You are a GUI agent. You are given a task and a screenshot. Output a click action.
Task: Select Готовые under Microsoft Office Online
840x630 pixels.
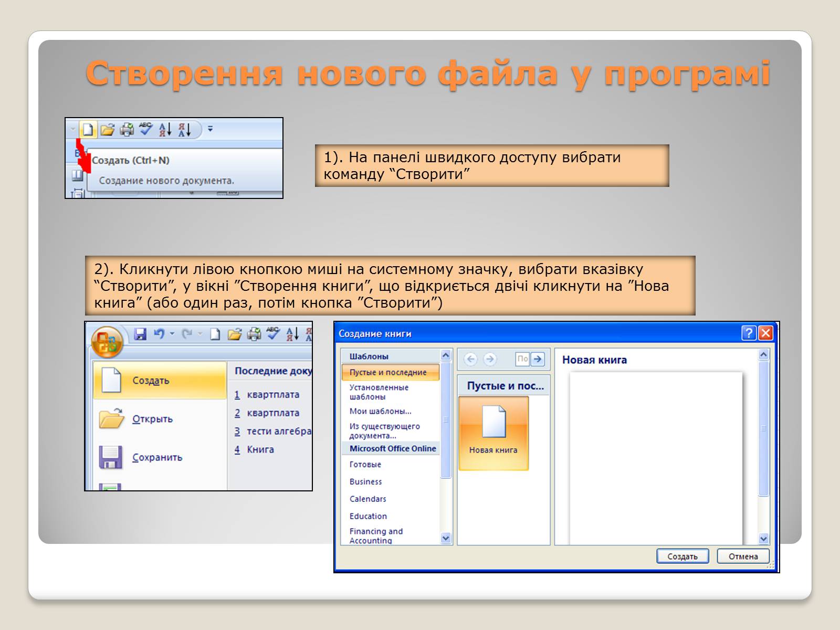[391, 465]
